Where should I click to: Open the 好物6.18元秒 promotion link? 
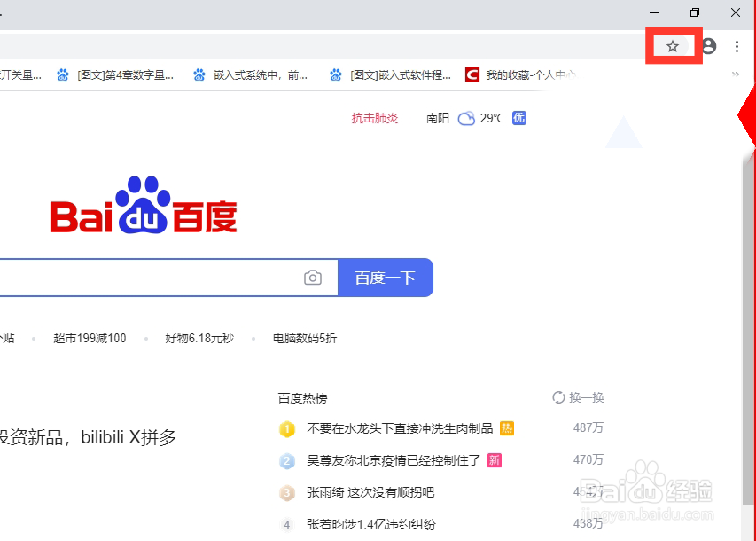coord(199,338)
